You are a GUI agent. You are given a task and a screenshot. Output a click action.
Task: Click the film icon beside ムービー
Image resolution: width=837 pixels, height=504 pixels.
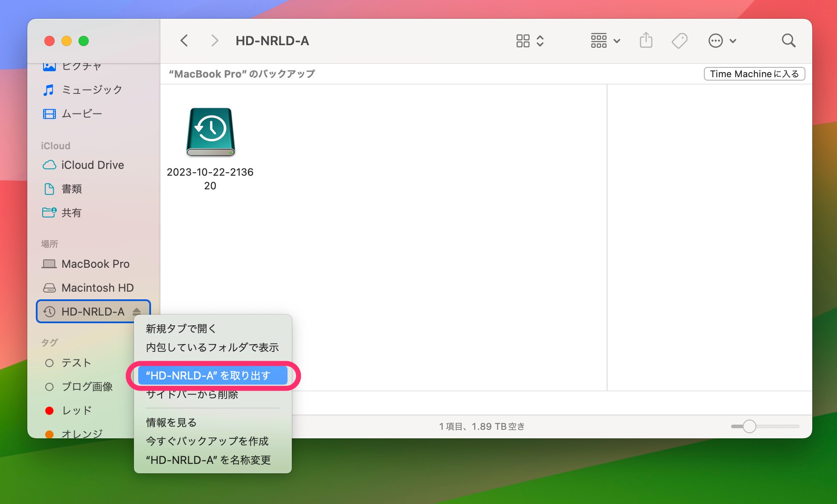click(x=49, y=114)
